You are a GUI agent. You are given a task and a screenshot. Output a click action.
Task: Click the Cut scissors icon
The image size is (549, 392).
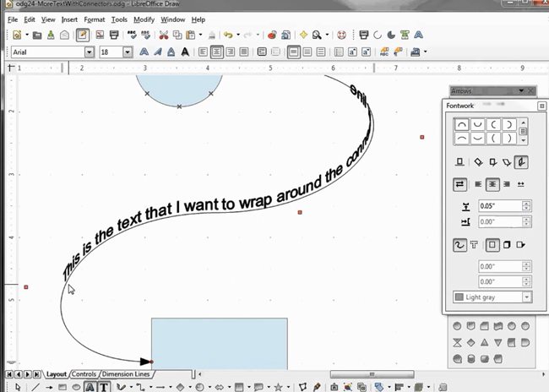(x=164, y=35)
